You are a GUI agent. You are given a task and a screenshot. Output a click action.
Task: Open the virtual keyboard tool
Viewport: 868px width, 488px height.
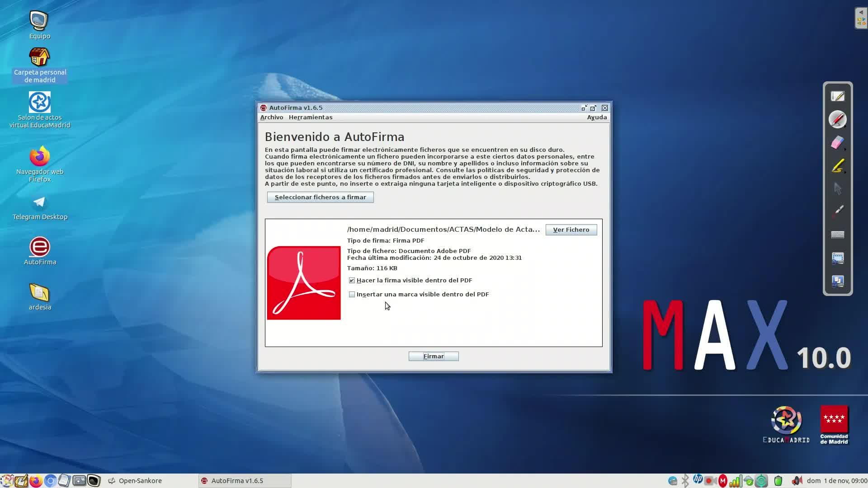(x=837, y=235)
